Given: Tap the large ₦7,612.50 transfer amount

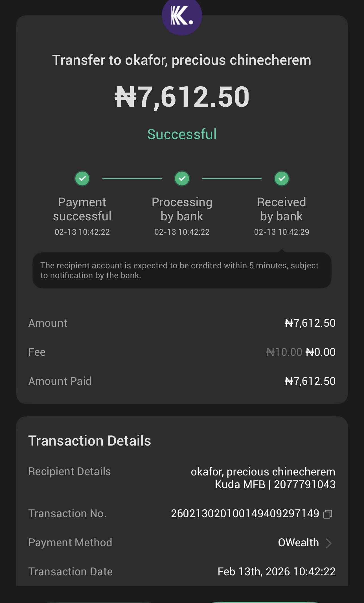Looking at the screenshot, I should click(x=182, y=97).
